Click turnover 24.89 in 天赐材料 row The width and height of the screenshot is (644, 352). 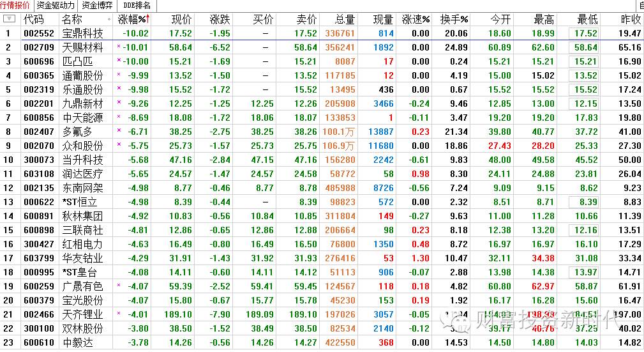tap(456, 48)
